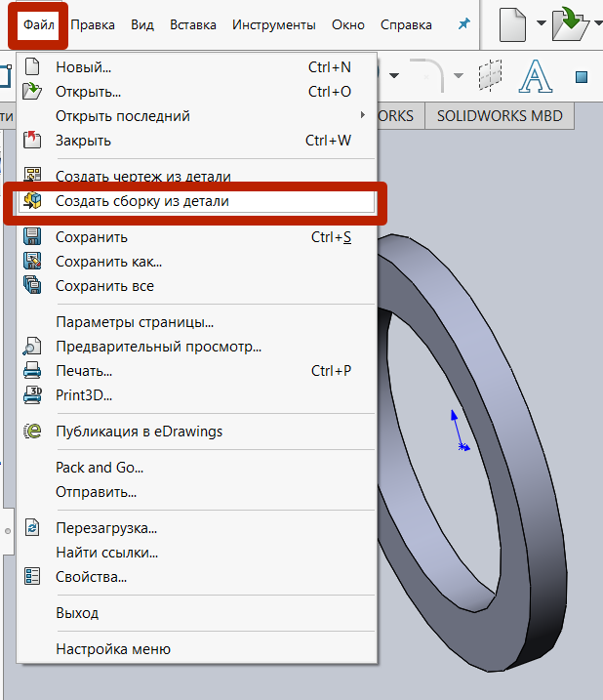Click the Save floppy disk menu icon
The image size is (603, 700).
pos(33,237)
